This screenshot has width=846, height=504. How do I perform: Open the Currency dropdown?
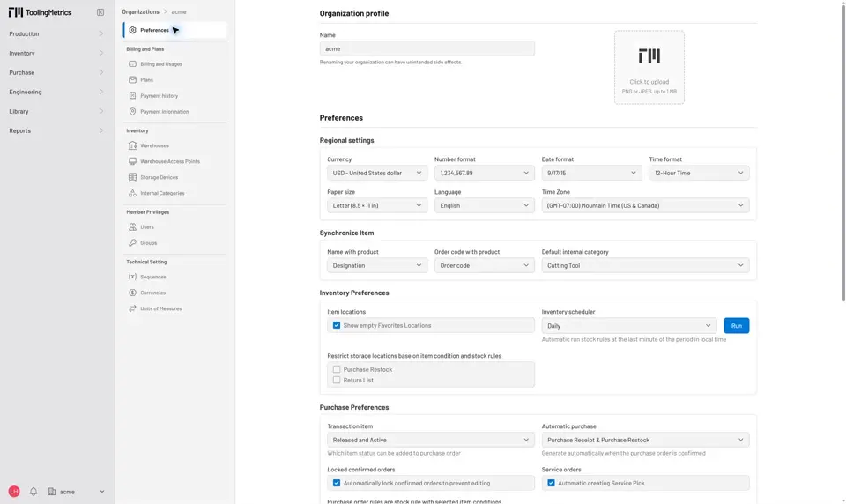pyautogui.click(x=377, y=173)
